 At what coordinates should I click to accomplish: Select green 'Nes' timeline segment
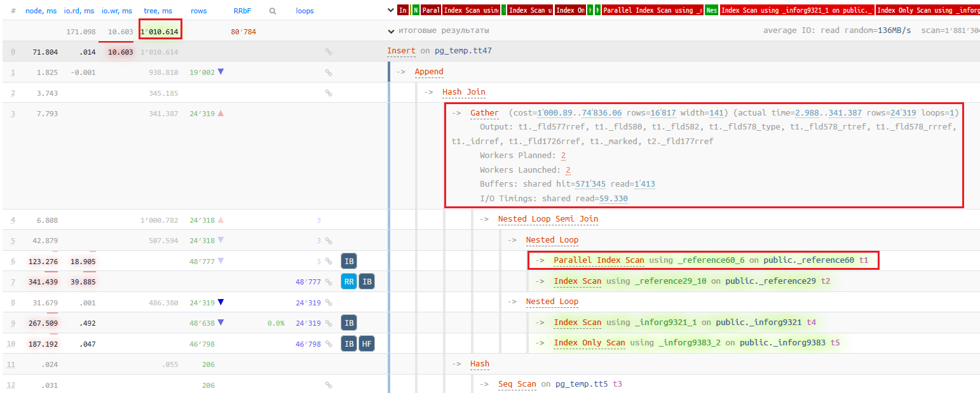tap(712, 10)
